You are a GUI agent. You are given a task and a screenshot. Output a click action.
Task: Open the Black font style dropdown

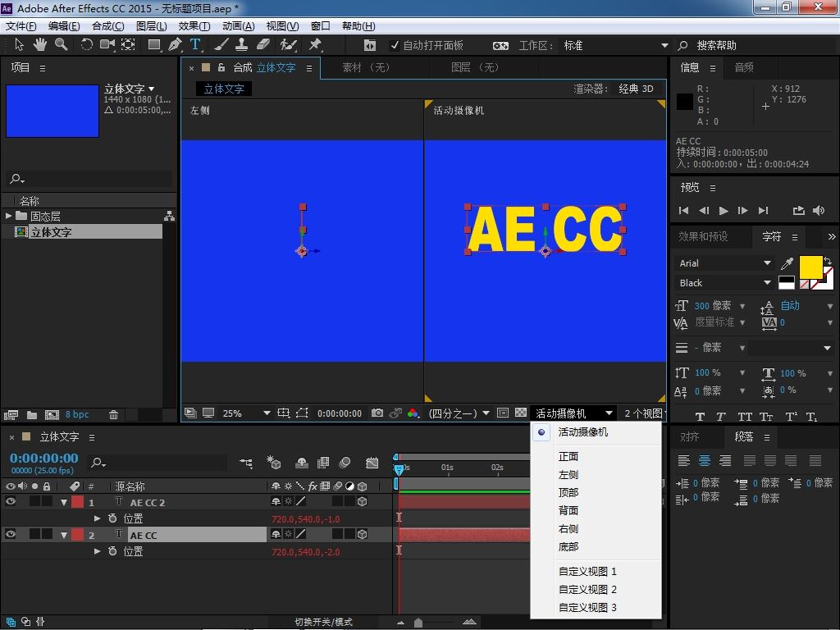(724, 283)
